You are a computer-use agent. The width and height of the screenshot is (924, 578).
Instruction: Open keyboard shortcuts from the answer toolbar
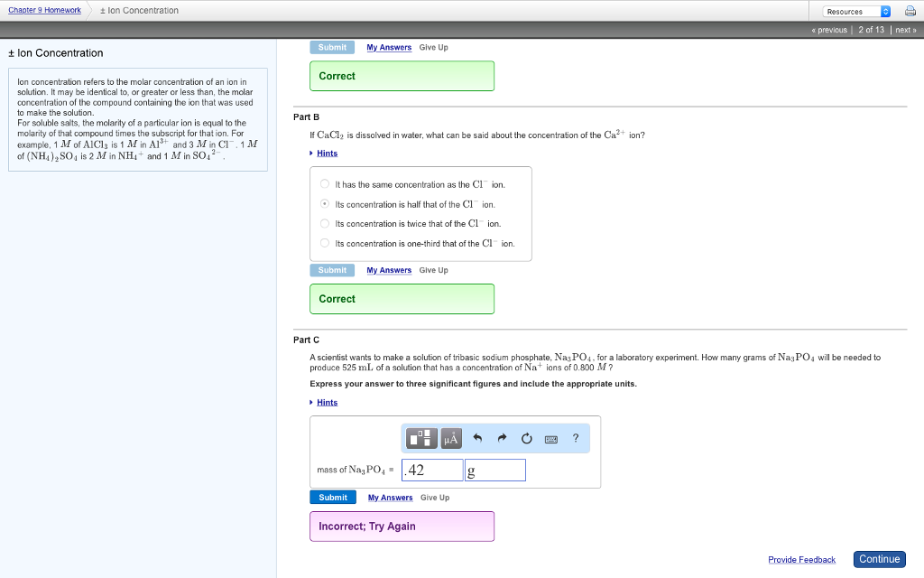550,438
